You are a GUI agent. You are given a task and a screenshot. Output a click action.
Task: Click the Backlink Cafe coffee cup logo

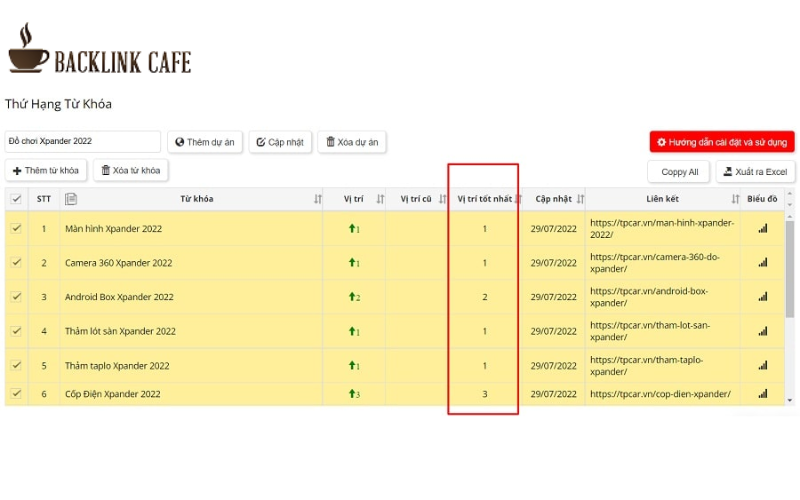[x=28, y=47]
